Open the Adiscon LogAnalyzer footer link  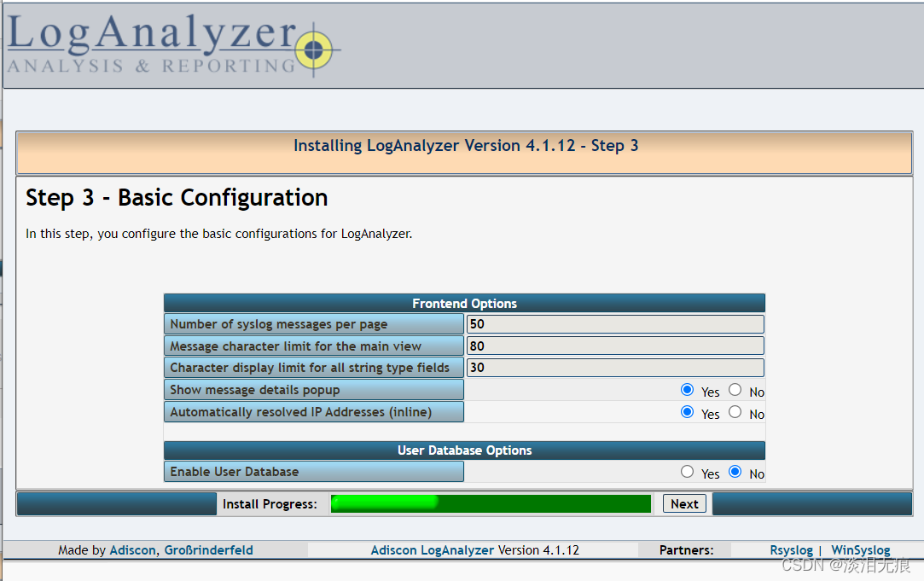click(x=432, y=550)
